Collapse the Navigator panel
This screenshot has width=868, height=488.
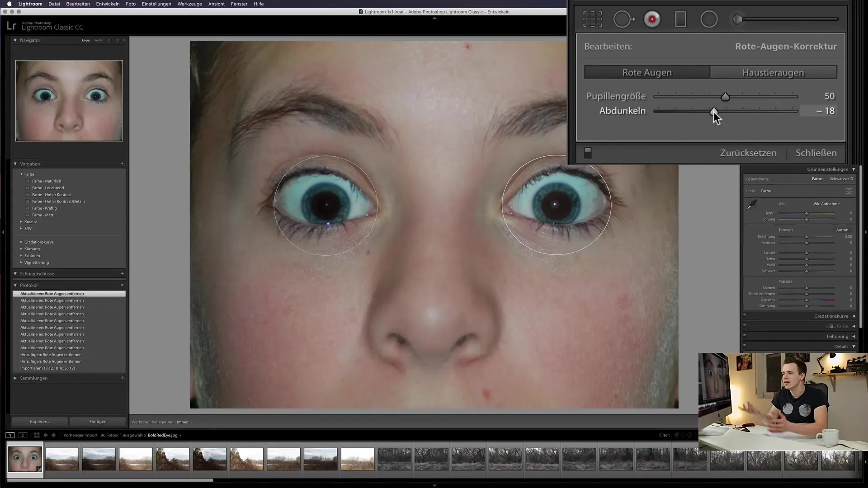point(15,40)
